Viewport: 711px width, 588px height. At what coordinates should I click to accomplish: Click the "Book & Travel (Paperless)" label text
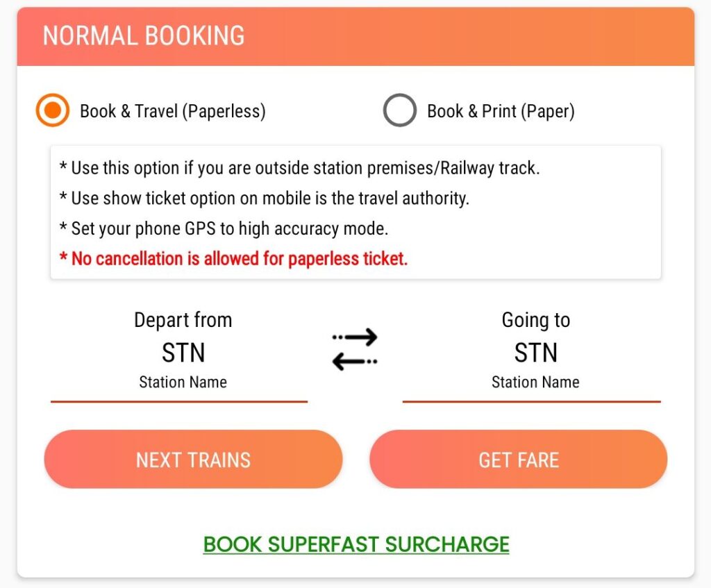[173, 111]
